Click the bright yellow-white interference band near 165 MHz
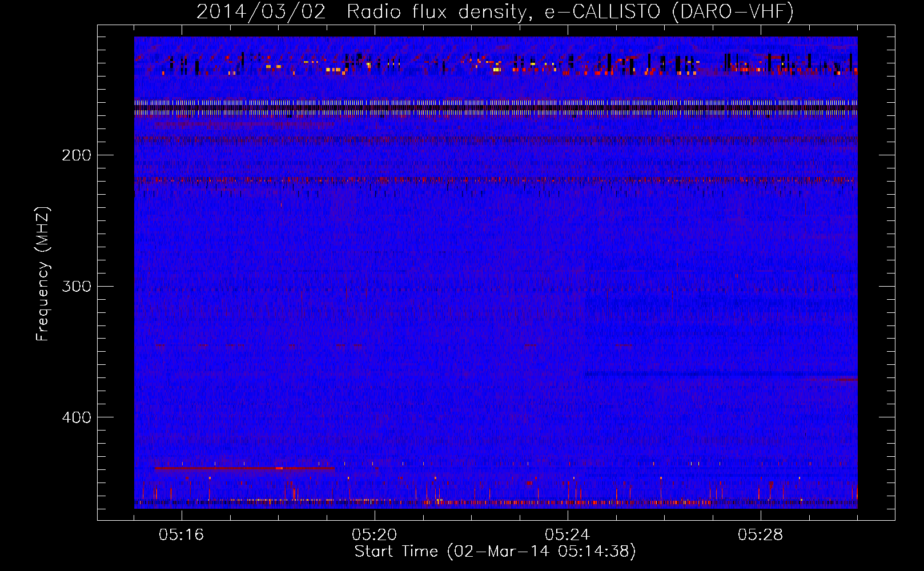924x571 pixels. pos(496,108)
